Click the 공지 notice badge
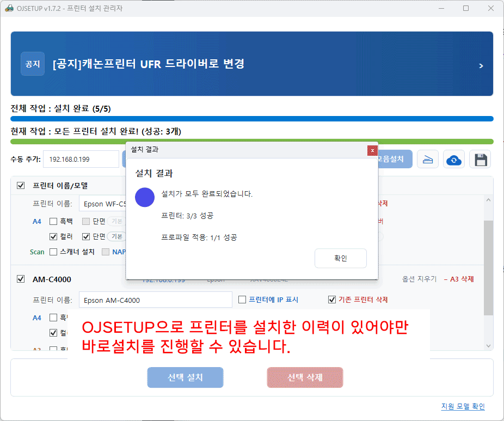This screenshot has height=421, width=504. click(x=32, y=64)
